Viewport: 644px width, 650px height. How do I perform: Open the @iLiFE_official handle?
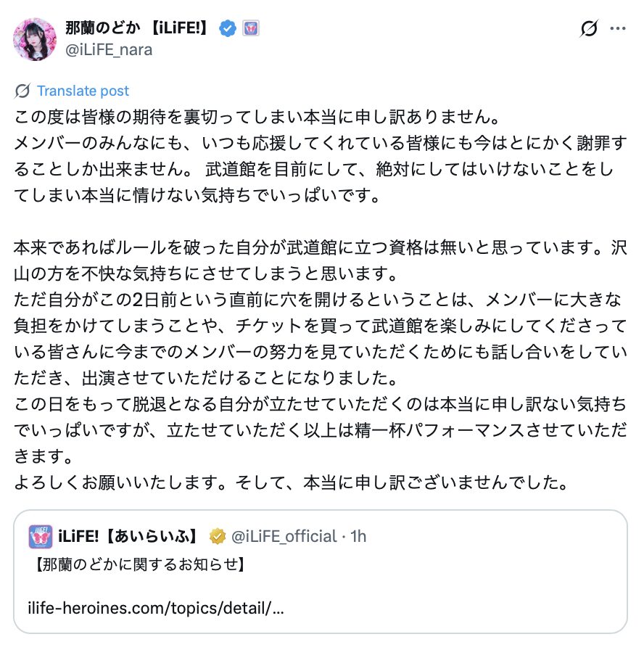pos(284,537)
